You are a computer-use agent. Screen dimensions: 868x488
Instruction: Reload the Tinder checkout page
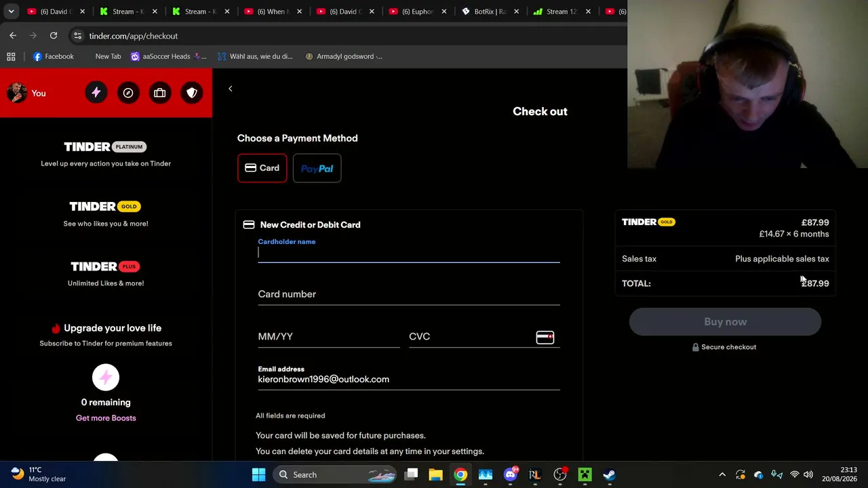(54, 35)
